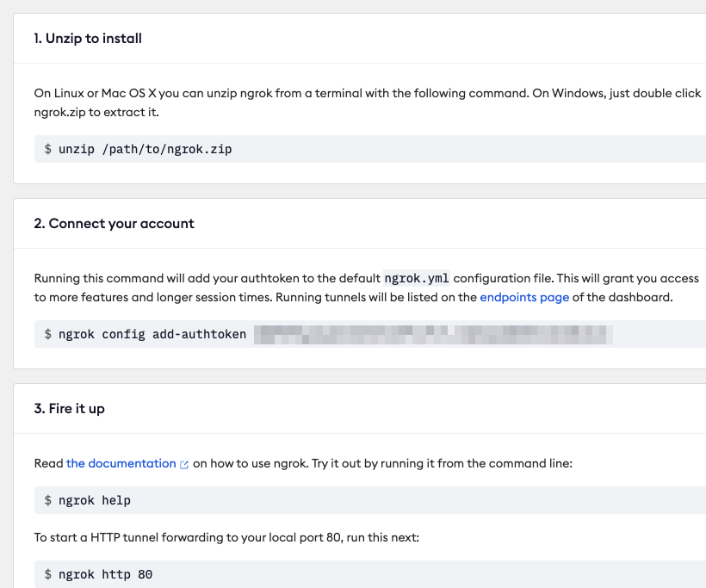The image size is (706, 588).
Task: Click the dollar prompt before ngrok config
Action: point(47,334)
